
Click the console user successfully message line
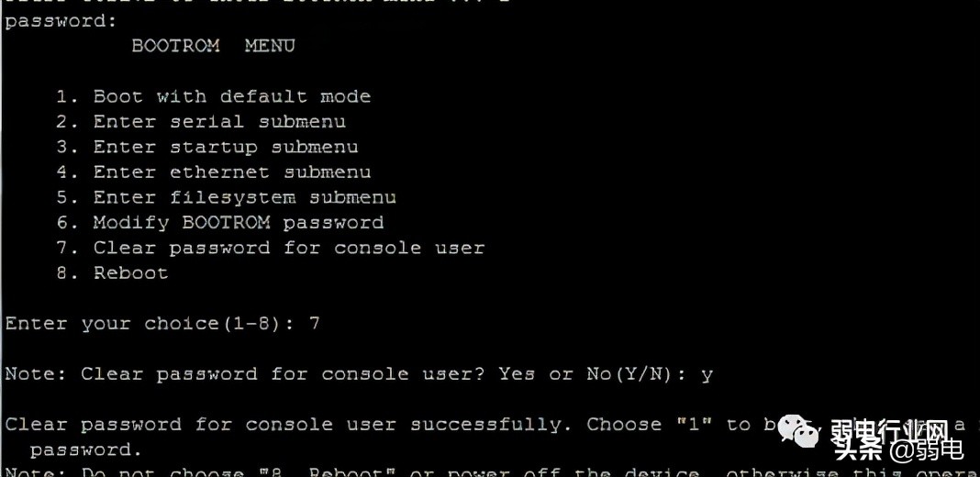point(490,425)
